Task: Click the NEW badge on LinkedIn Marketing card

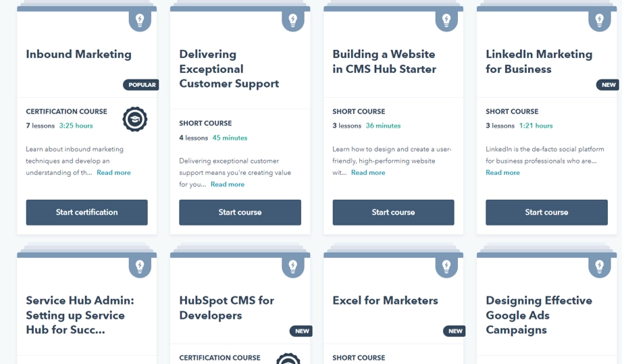Action: tap(608, 85)
